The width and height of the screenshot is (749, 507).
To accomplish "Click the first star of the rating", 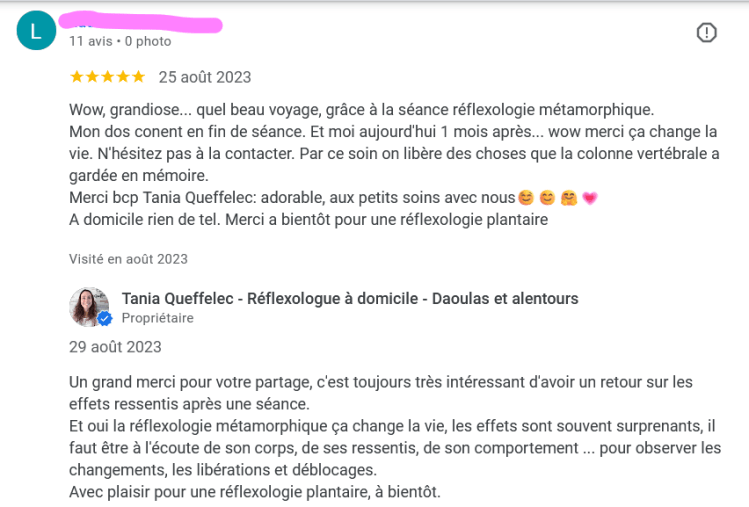I will [x=76, y=77].
